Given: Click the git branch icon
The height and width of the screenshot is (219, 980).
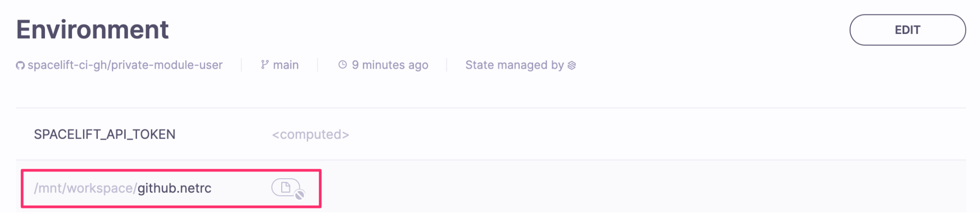Looking at the screenshot, I should tap(264, 65).
